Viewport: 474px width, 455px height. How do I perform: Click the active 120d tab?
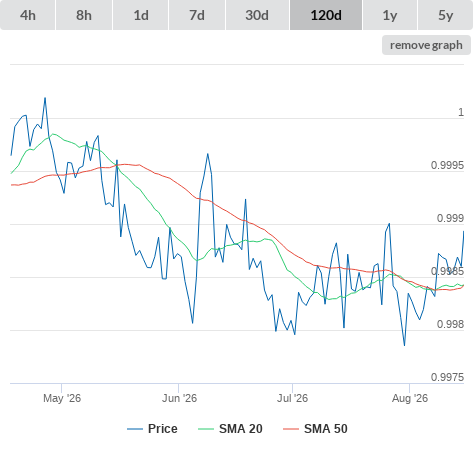326,15
